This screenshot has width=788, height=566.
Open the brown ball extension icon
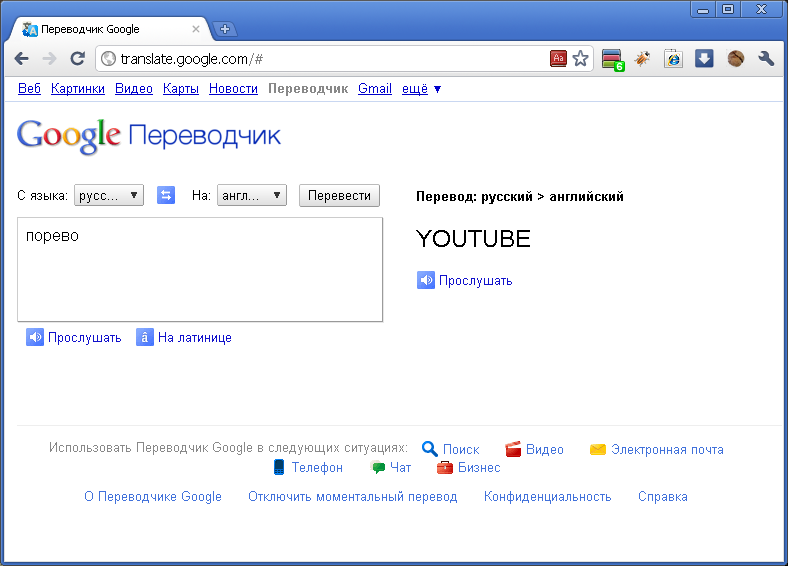736,59
